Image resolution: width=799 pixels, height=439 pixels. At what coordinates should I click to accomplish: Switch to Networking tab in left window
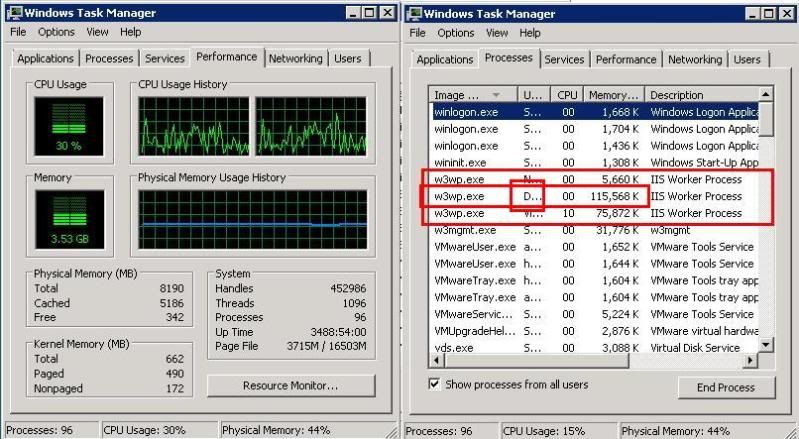click(x=295, y=59)
